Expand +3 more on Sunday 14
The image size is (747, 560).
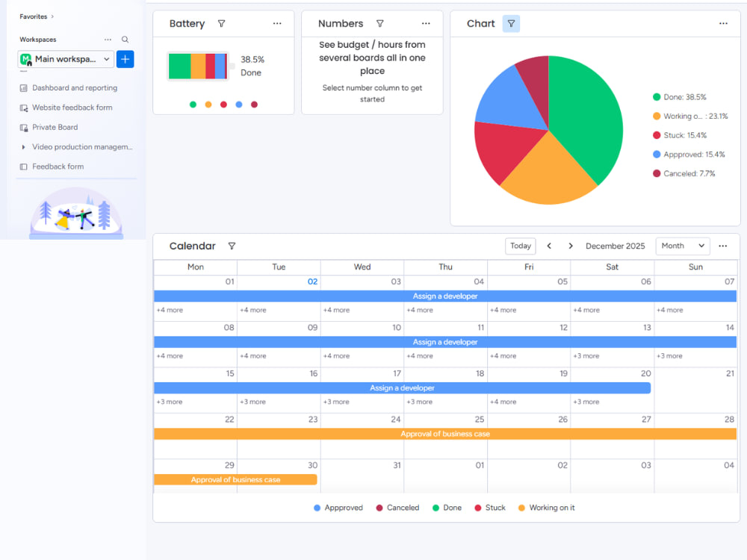pyautogui.click(x=669, y=356)
